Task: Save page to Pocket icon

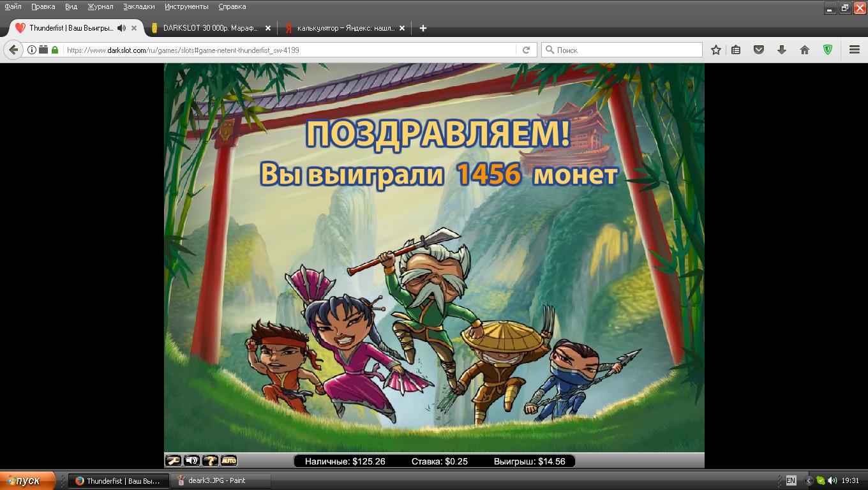Action: click(759, 50)
